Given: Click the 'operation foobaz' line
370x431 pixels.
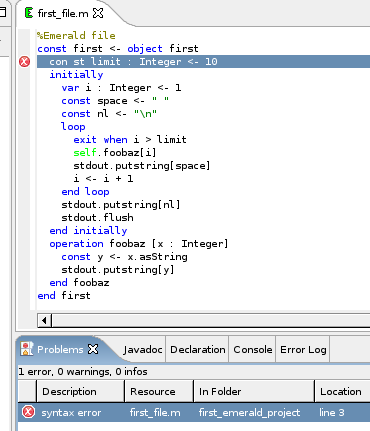Looking at the screenshot, I should tap(139, 244).
